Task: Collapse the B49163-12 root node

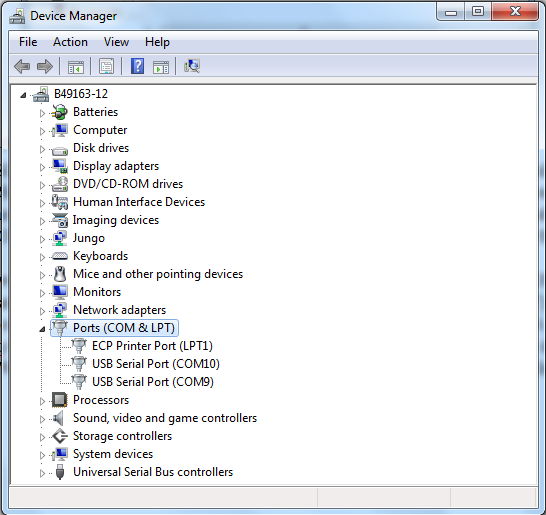Action: click(23, 95)
